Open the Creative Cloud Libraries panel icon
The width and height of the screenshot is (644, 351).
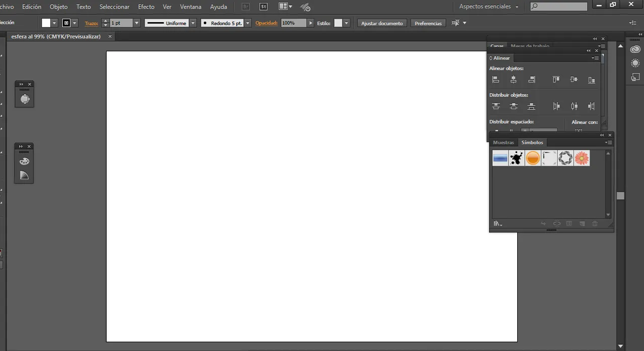(x=635, y=49)
